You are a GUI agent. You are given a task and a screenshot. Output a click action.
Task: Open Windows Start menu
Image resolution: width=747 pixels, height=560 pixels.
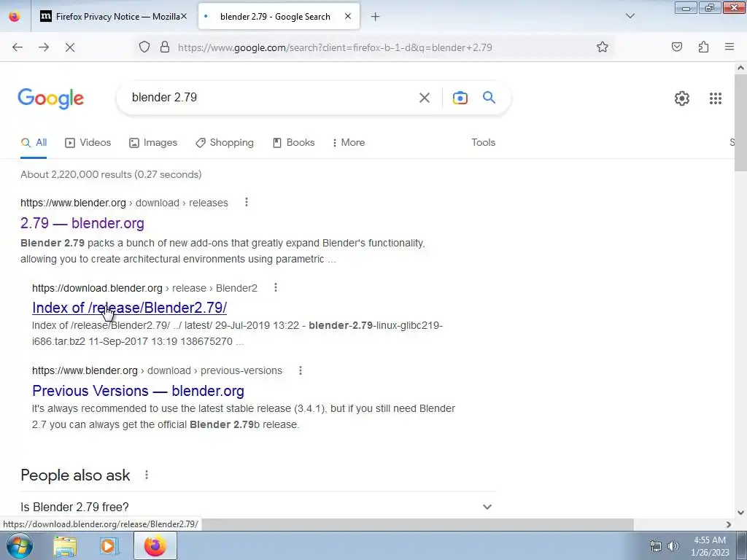click(19, 545)
